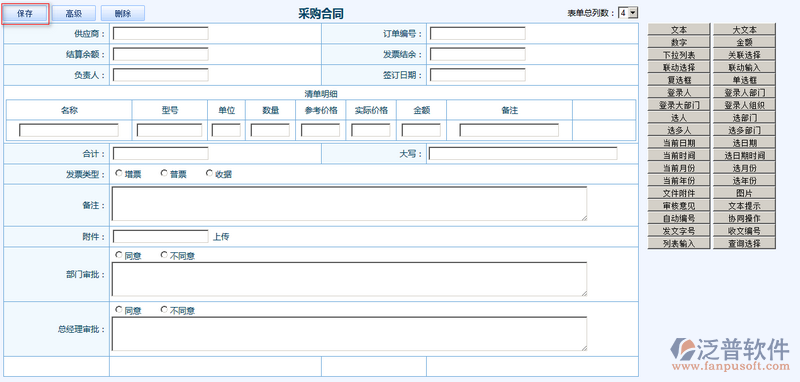Add the 选日期时间 field
Image resolution: width=800 pixels, height=382 pixels.
pyautogui.click(x=744, y=155)
